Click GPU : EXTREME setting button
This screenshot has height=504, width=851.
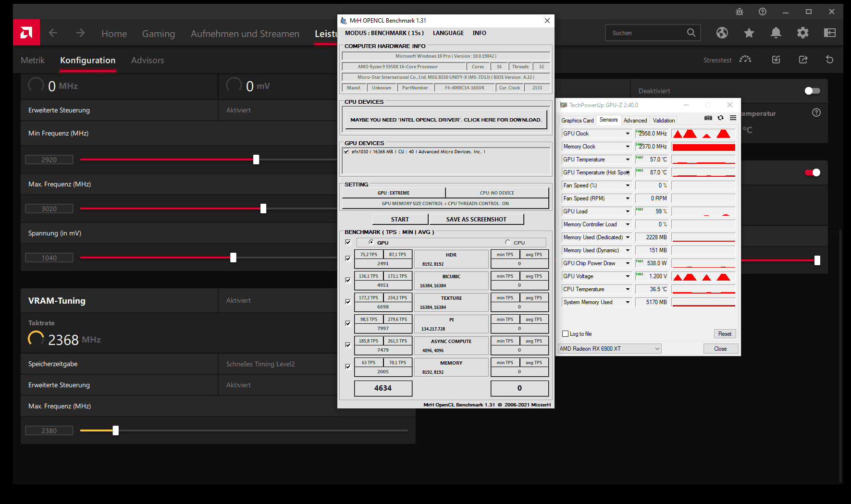(394, 193)
